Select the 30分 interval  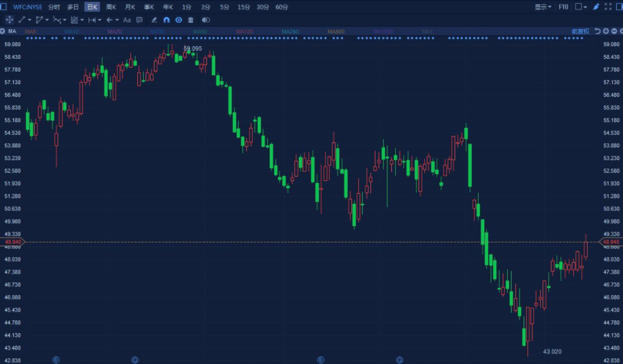(263, 7)
